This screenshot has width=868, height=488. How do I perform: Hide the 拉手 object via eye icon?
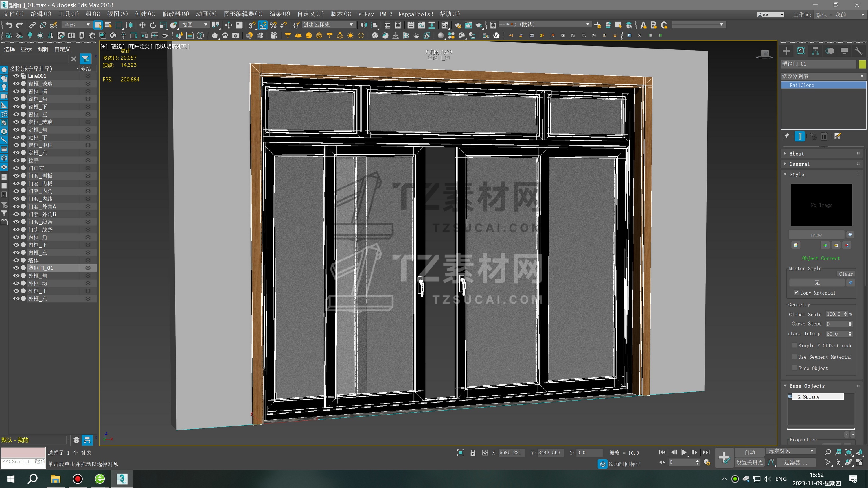coord(16,161)
